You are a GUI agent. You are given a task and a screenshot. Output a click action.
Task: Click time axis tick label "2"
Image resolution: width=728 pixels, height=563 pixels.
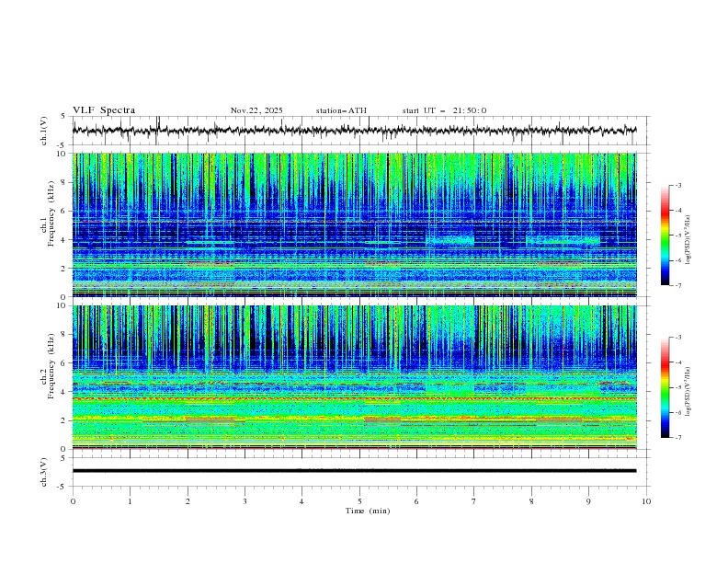(188, 501)
